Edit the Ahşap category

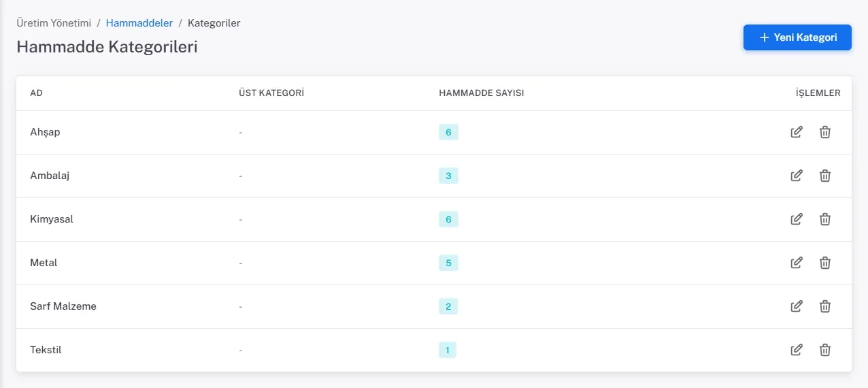pyautogui.click(x=797, y=132)
